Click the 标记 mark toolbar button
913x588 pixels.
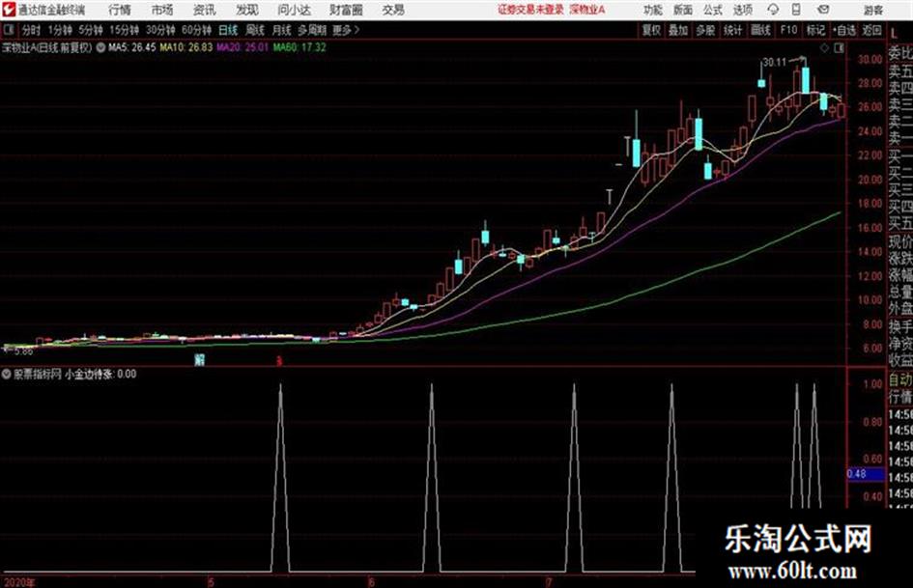(x=815, y=30)
